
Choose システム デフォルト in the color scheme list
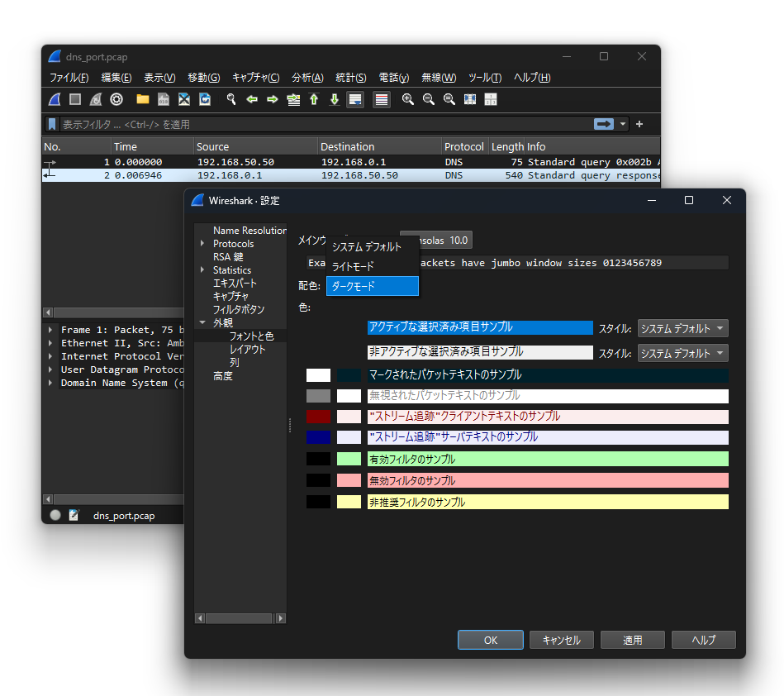[x=372, y=246]
